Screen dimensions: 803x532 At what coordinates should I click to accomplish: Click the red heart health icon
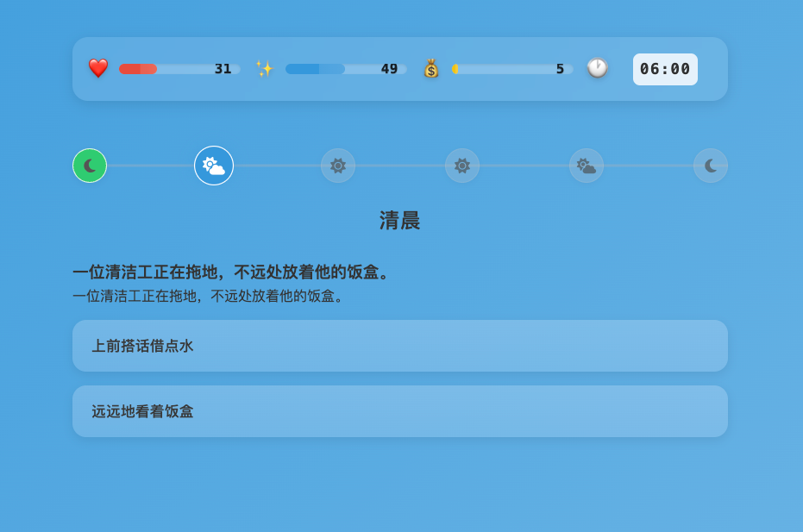pos(98,66)
